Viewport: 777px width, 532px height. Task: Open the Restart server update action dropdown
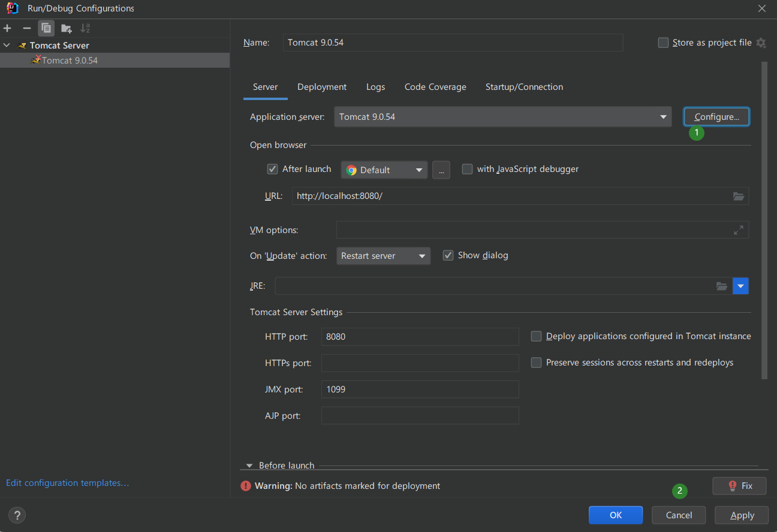coord(383,256)
